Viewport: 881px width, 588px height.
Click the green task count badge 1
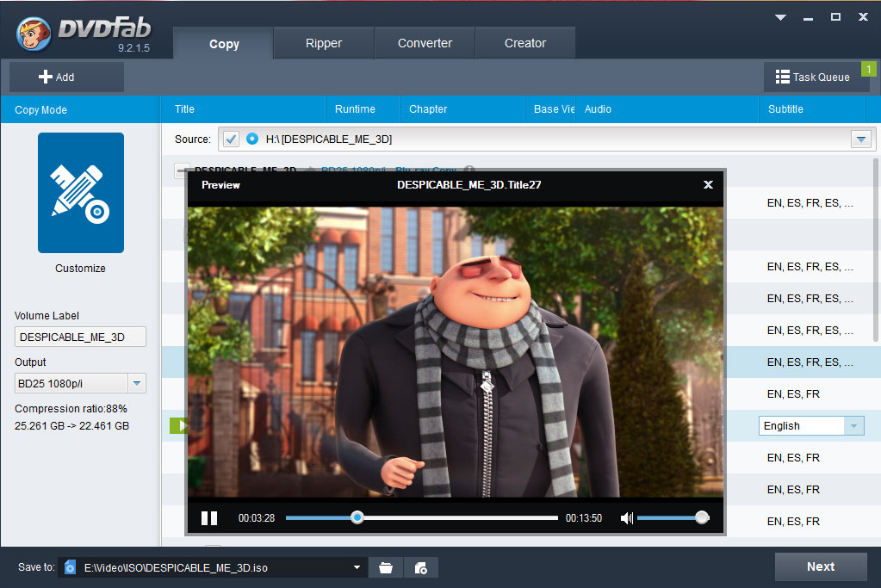pyautogui.click(x=869, y=69)
